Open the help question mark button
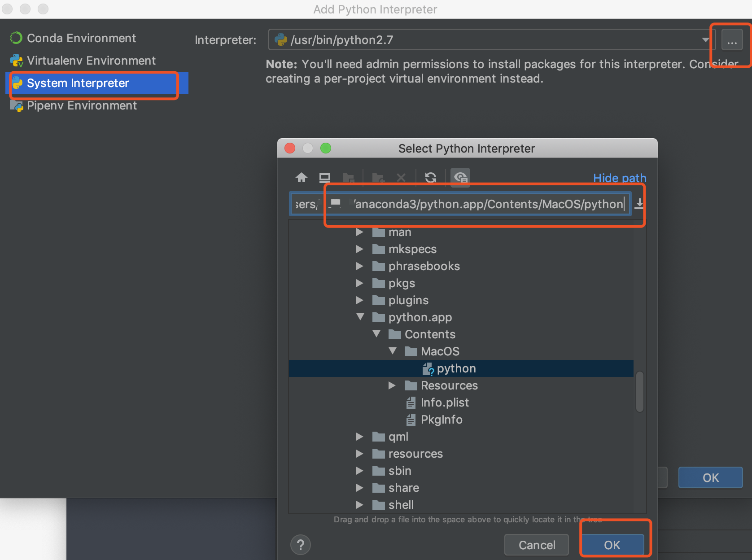Image resolution: width=752 pixels, height=560 pixels. 301,545
